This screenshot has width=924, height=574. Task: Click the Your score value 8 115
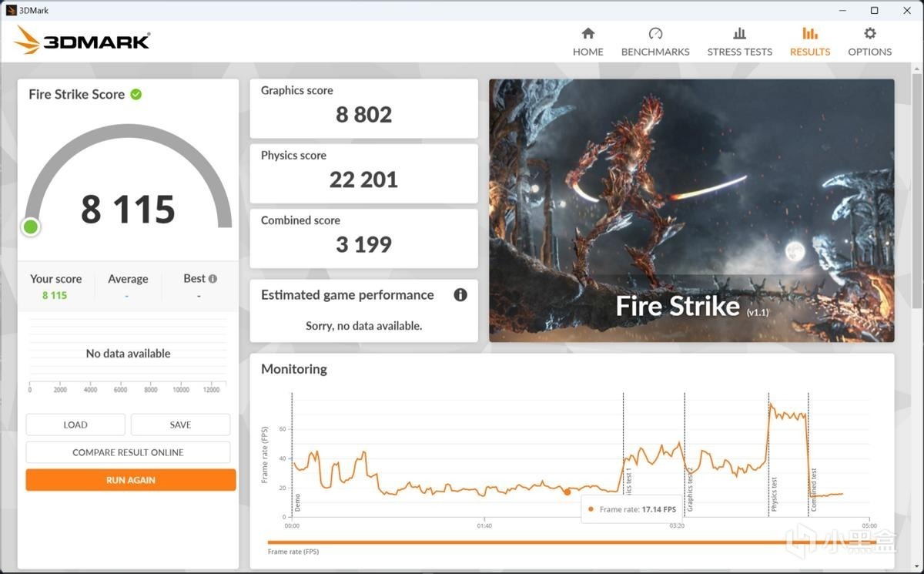coord(55,295)
